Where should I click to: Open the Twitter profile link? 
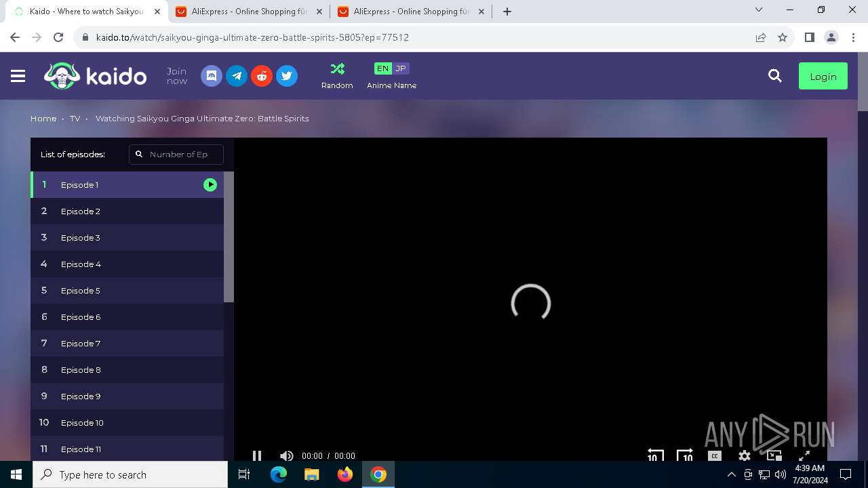click(287, 76)
